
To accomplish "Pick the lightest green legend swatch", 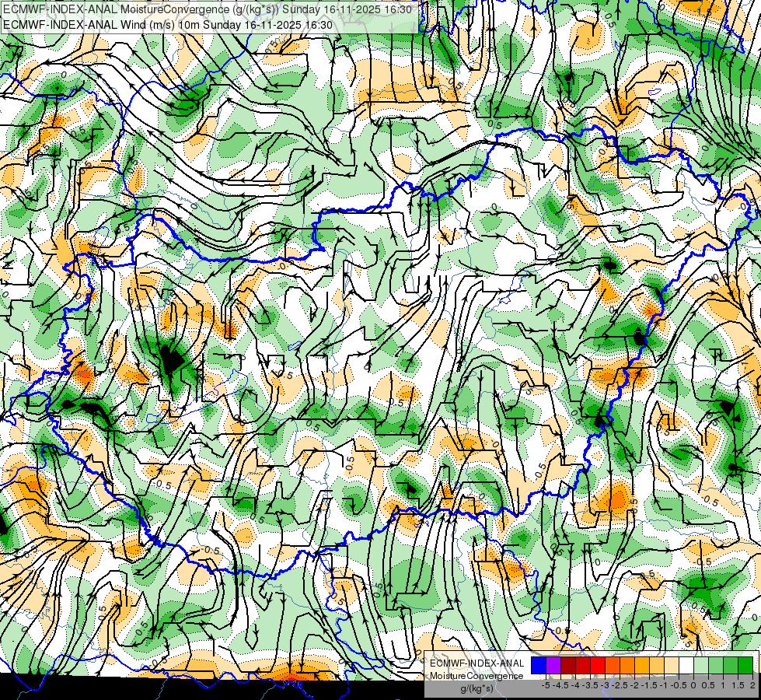I will [x=701, y=665].
